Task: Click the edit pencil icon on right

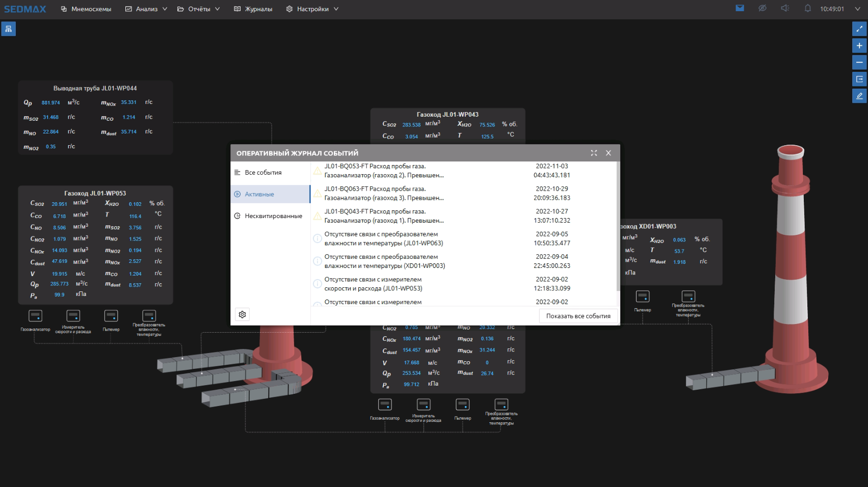Action: tap(859, 96)
